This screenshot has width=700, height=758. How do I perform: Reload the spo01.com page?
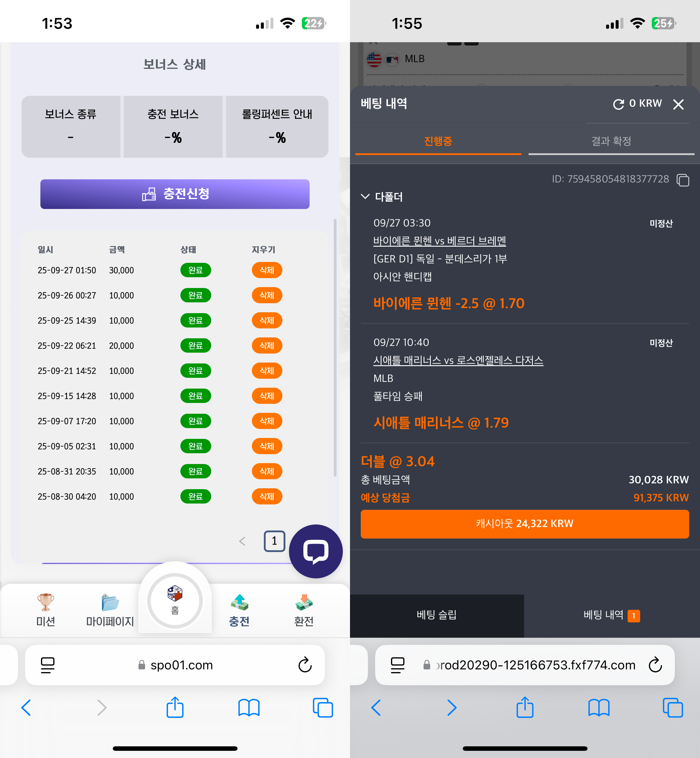pyautogui.click(x=305, y=665)
